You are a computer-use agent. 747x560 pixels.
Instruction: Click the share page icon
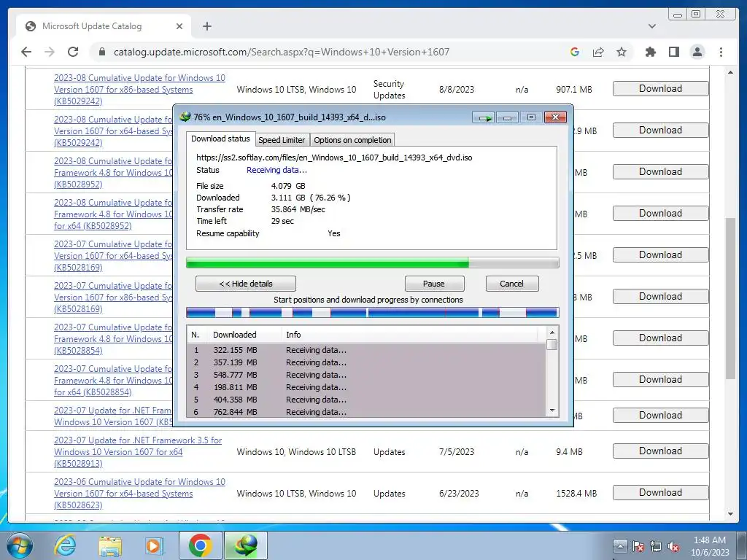pyautogui.click(x=598, y=52)
